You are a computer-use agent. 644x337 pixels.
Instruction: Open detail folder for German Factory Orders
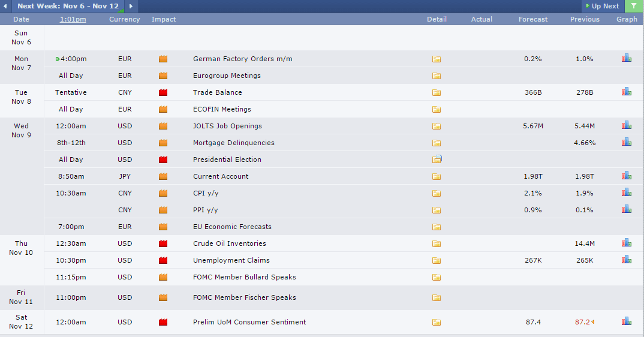pos(437,59)
